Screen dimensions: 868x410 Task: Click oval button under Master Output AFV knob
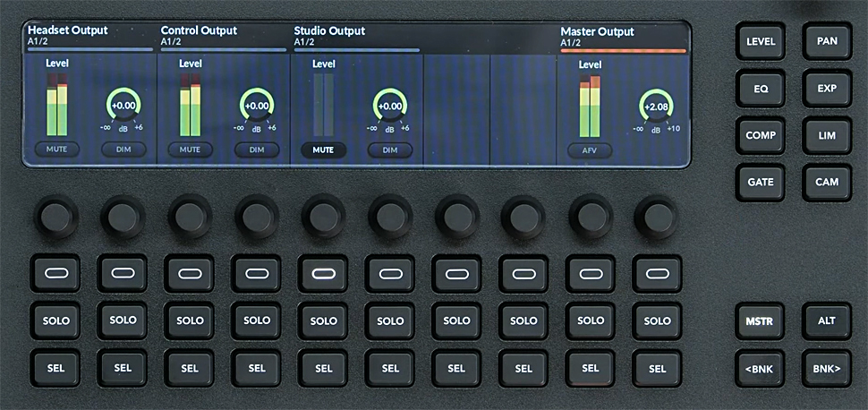590,274
